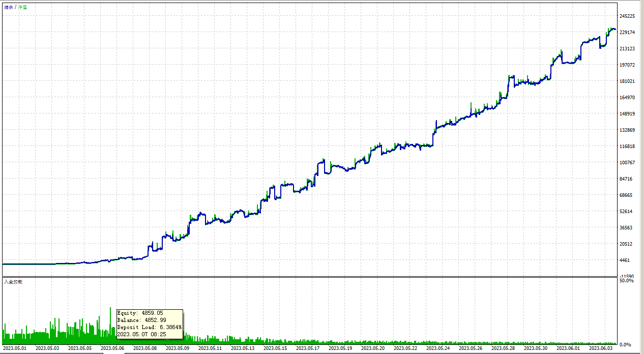The image size is (644, 354).
Task: Click the 2023.05.03 date label
Action: 48,349
